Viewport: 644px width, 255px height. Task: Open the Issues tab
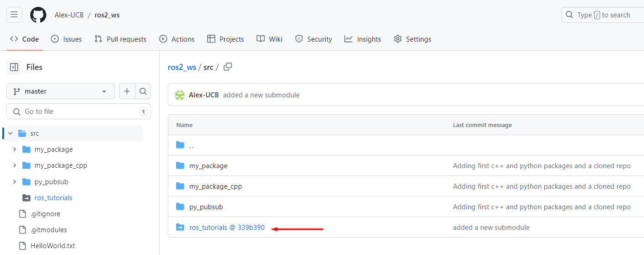click(66, 39)
